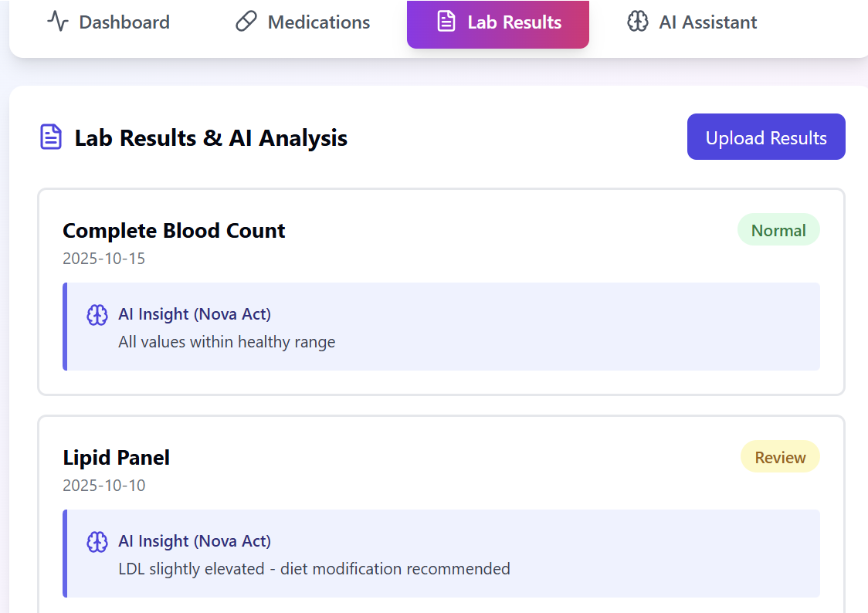Viewport: 868px width, 613px height.
Task: Click the 2025-10-15 date label
Action: (x=103, y=259)
